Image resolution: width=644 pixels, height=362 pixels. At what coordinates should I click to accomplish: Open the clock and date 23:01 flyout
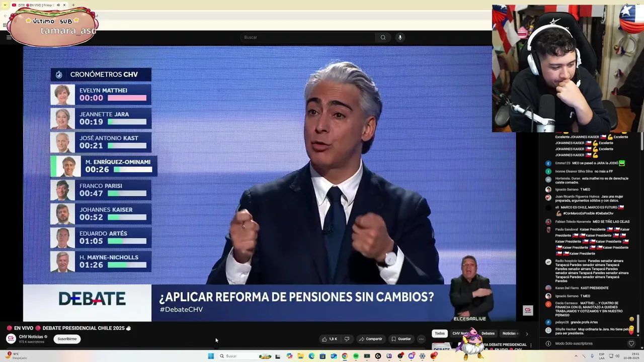coord(631,356)
